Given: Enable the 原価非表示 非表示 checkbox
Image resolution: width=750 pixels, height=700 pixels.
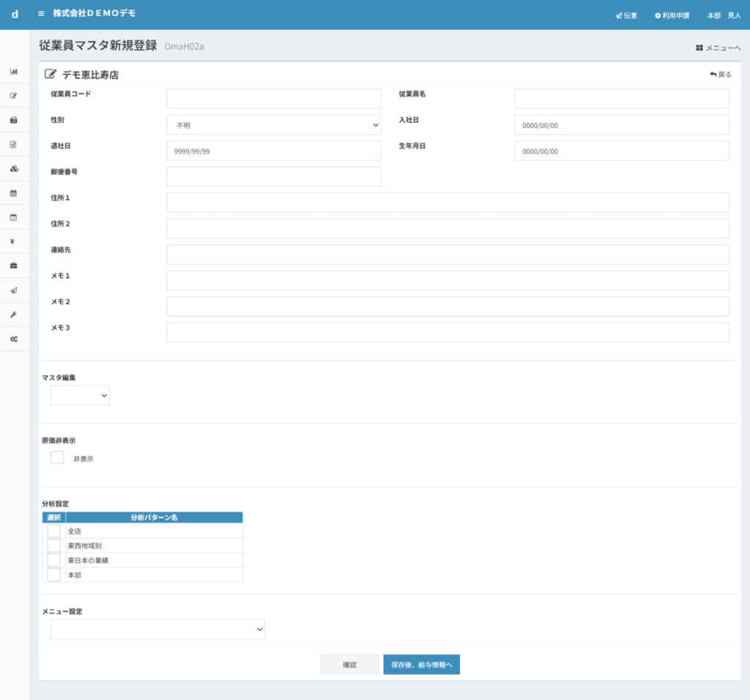Looking at the screenshot, I should click(57, 458).
